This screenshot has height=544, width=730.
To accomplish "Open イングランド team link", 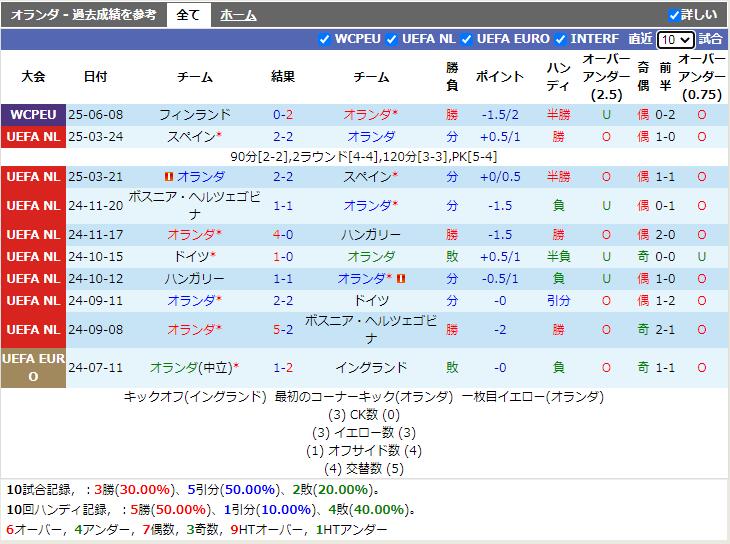I will [x=371, y=367].
